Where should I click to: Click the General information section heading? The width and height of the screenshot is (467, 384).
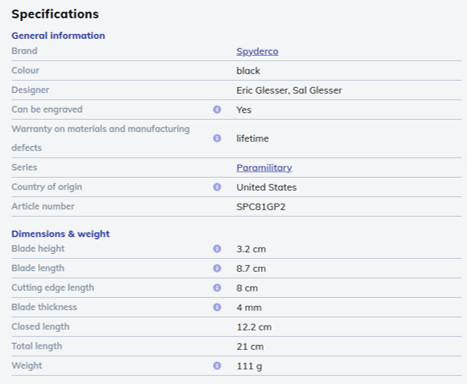click(x=58, y=36)
